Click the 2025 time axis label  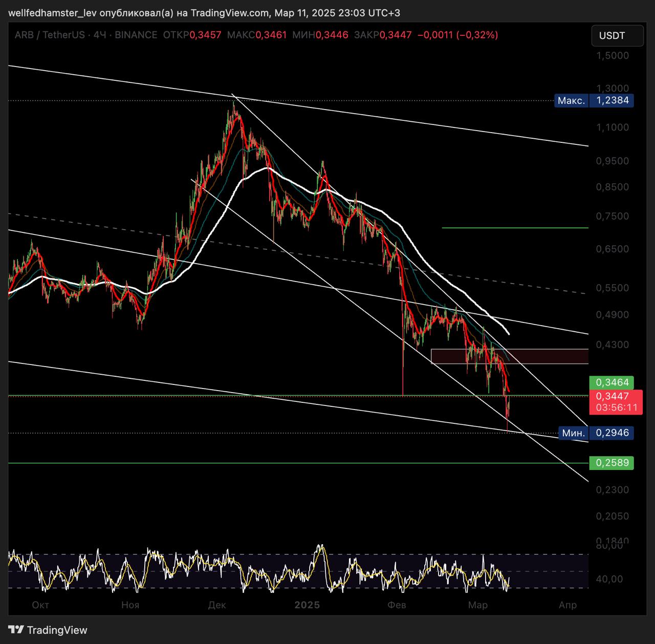(307, 605)
